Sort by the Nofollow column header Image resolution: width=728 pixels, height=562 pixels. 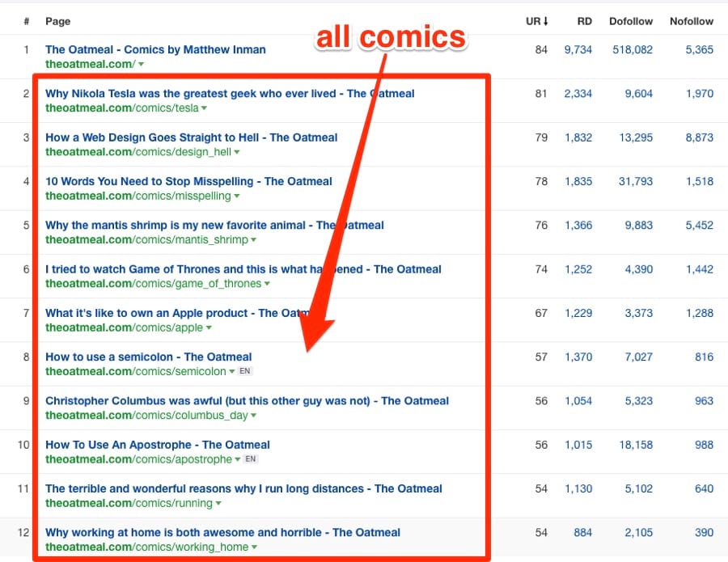pyautogui.click(x=692, y=21)
